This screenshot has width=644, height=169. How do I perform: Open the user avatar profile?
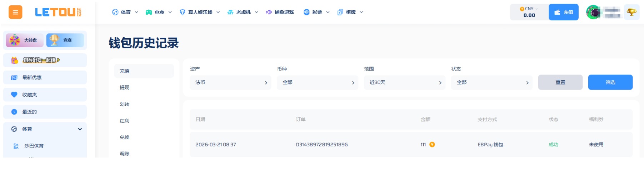click(x=593, y=12)
